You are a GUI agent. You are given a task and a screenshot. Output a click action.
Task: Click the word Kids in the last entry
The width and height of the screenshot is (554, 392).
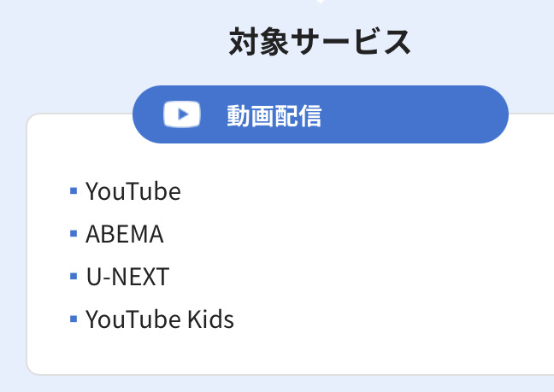(210, 319)
